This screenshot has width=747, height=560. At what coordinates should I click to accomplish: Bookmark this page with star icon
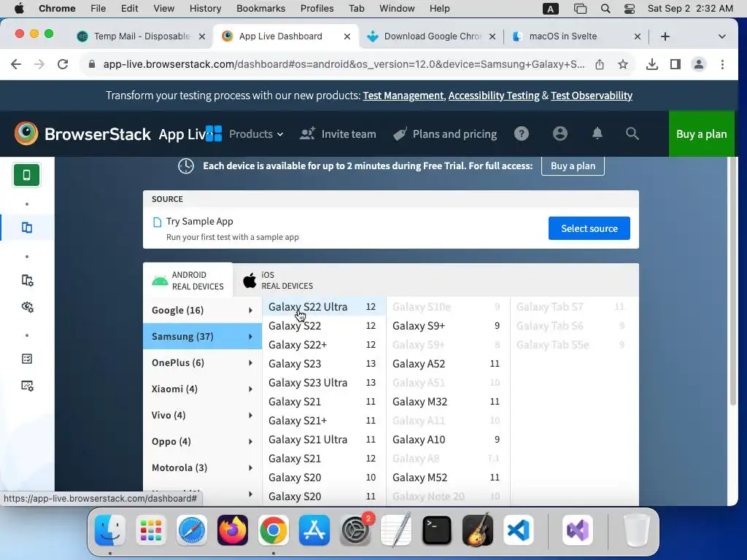[x=623, y=64]
